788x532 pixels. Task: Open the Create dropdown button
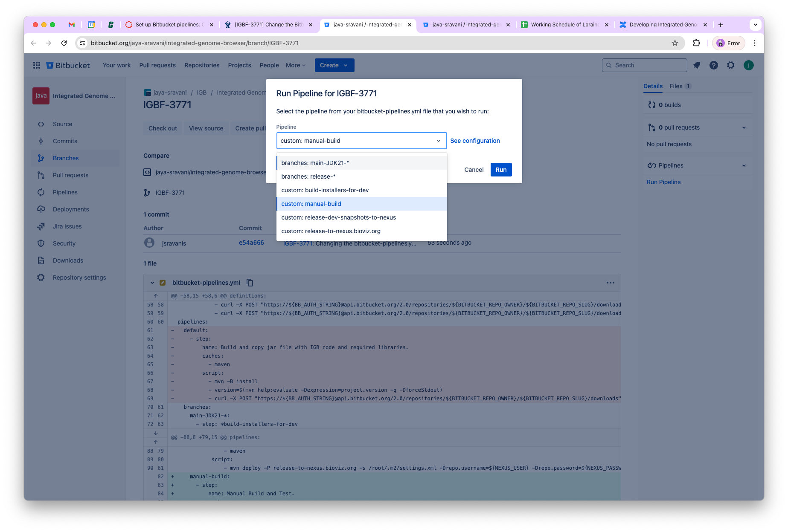[x=334, y=65]
